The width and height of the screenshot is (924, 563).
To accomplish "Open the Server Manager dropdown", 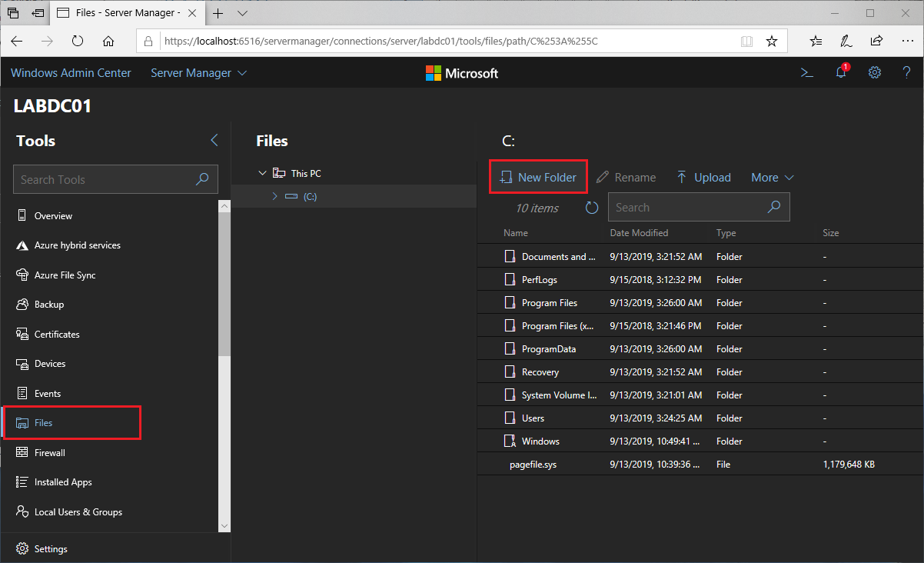I will pyautogui.click(x=198, y=72).
